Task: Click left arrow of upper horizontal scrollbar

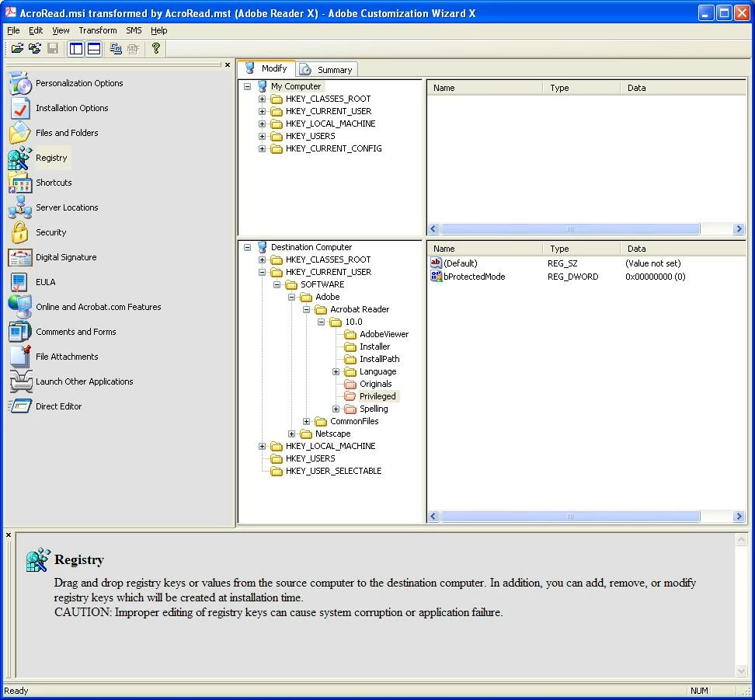Action: pos(433,229)
